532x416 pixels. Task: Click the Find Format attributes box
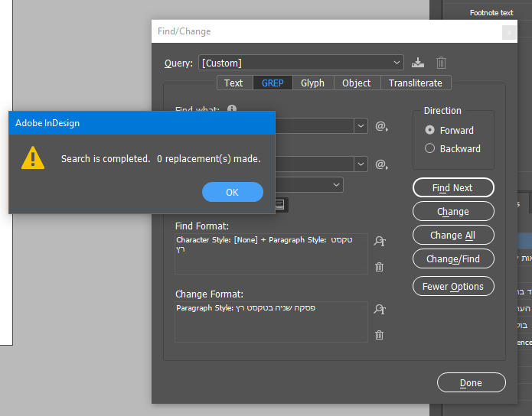tap(271, 254)
